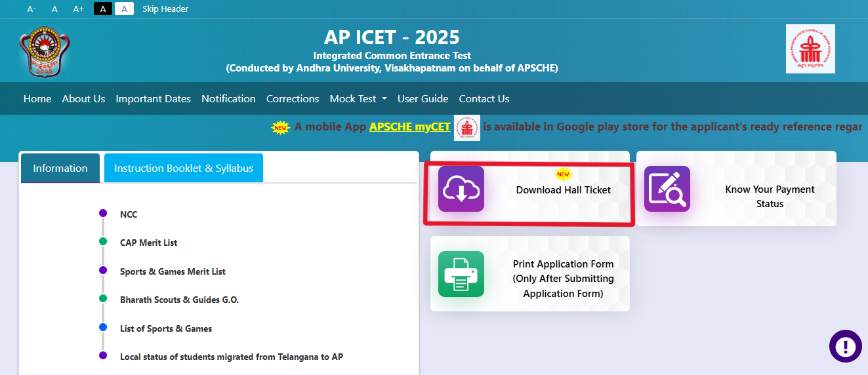Open Bharath Scouts & Guides G.O.

coord(179,300)
